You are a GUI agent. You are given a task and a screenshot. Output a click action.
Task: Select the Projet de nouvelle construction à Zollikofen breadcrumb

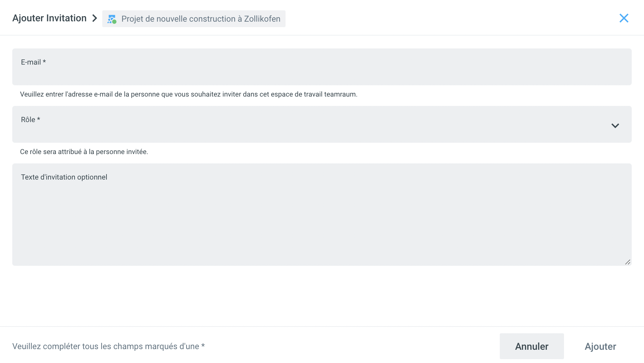point(200,19)
